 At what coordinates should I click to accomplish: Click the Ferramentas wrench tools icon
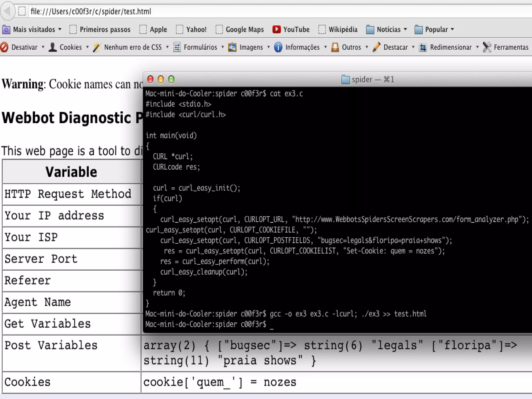[x=487, y=47]
